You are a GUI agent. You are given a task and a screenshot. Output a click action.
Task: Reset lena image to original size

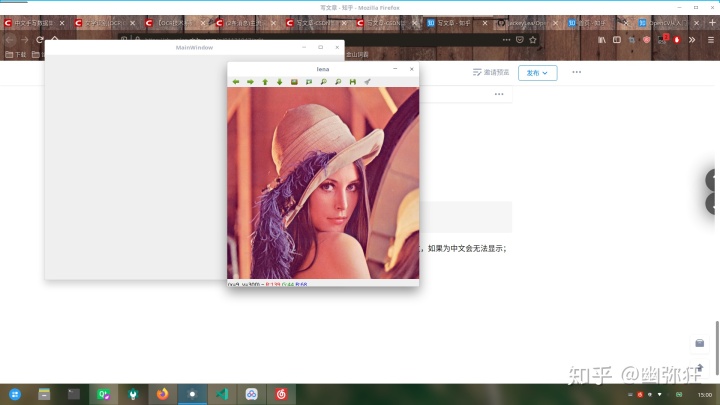pos(294,82)
